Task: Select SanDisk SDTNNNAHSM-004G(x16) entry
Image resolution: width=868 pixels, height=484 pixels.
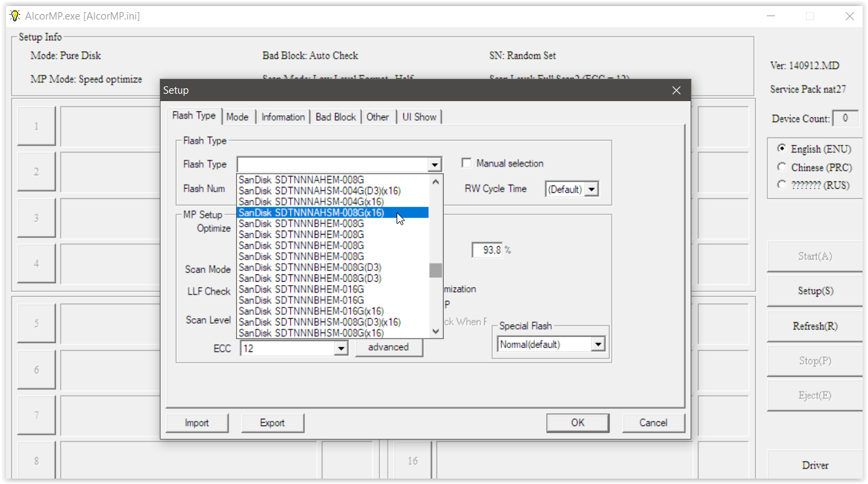Action: [333, 202]
